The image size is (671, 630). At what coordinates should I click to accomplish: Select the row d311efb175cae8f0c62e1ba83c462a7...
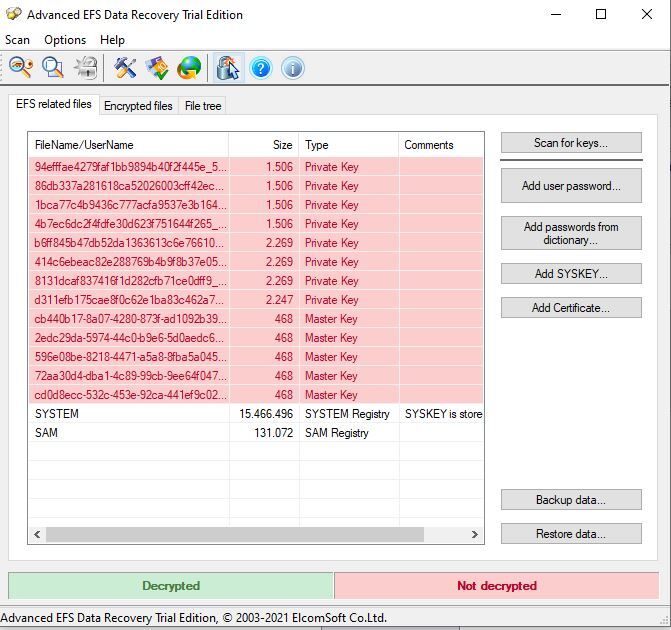[x=256, y=300]
